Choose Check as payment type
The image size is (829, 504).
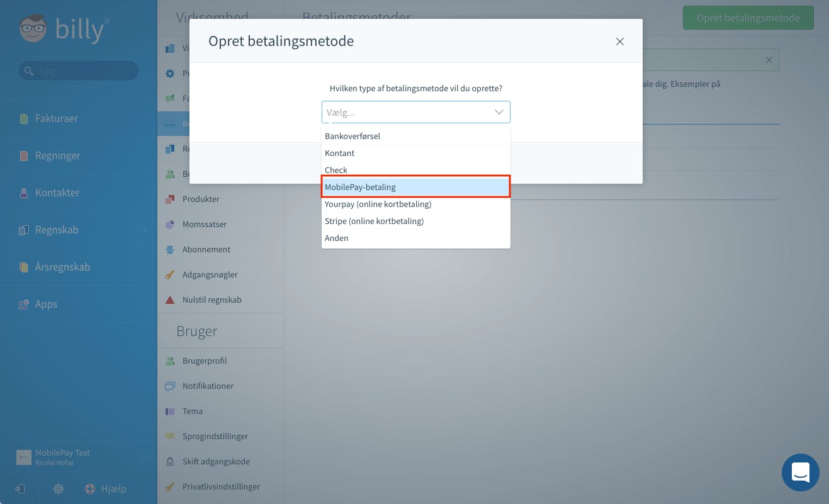pos(416,170)
